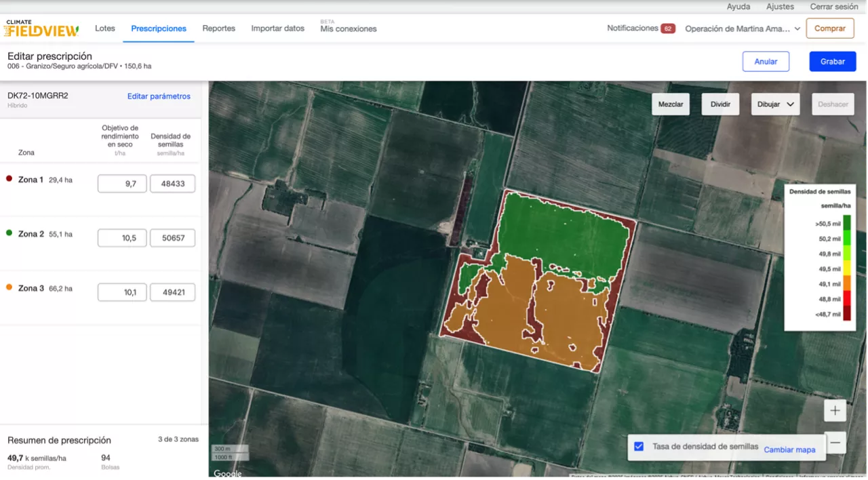Zoom in with the plus map button
Image resolution: width=868 pixels, height=480 pixels.
(835, 411)
